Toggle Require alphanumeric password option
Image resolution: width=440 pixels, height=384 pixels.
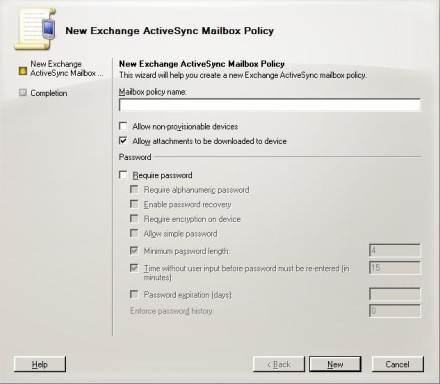click(134, 190)
